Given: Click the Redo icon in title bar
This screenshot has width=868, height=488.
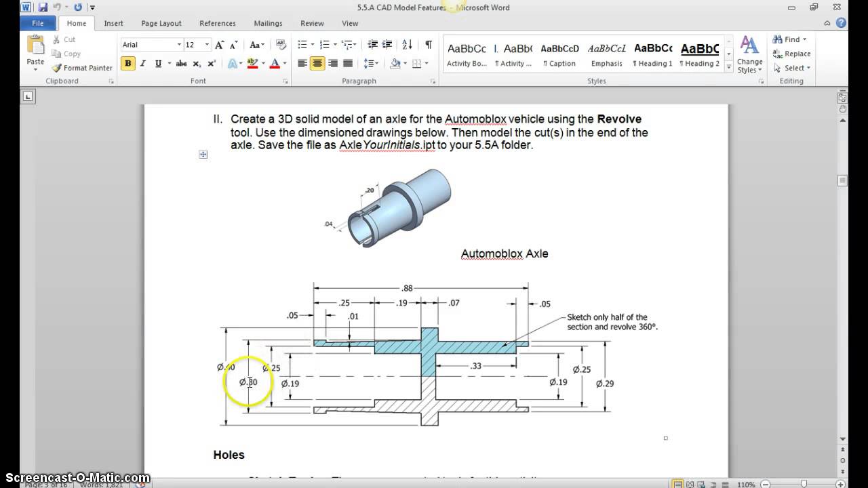Looking at the screenshot, I should coord(77,7).
